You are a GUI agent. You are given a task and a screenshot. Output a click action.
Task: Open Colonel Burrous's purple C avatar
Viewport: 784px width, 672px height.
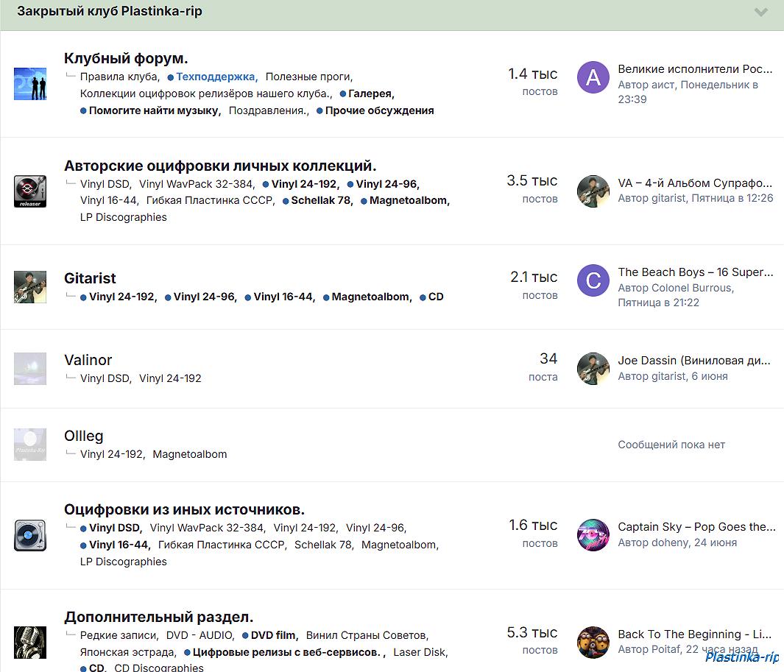tap(593, 280)
